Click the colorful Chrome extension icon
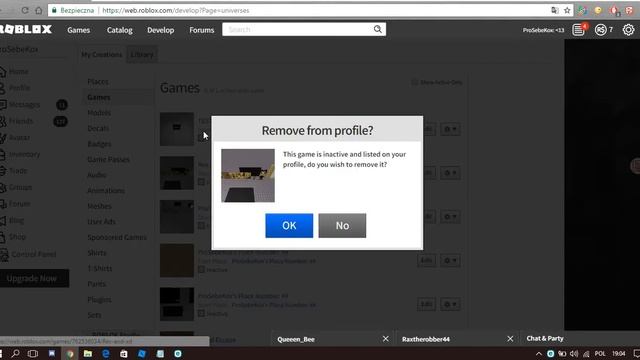Image resolution: width=640 pixels, height=360 pixels. tap(582, 11)
